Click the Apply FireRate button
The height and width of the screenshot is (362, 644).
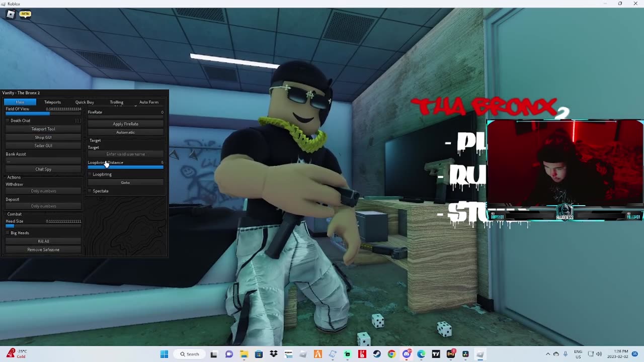tap(126, 124)
